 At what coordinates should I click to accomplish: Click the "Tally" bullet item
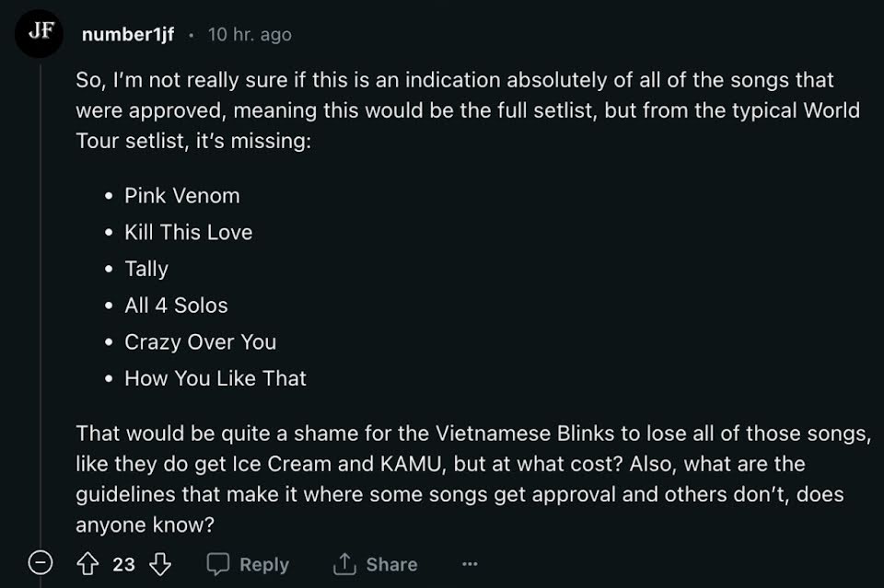pos(146,270)
